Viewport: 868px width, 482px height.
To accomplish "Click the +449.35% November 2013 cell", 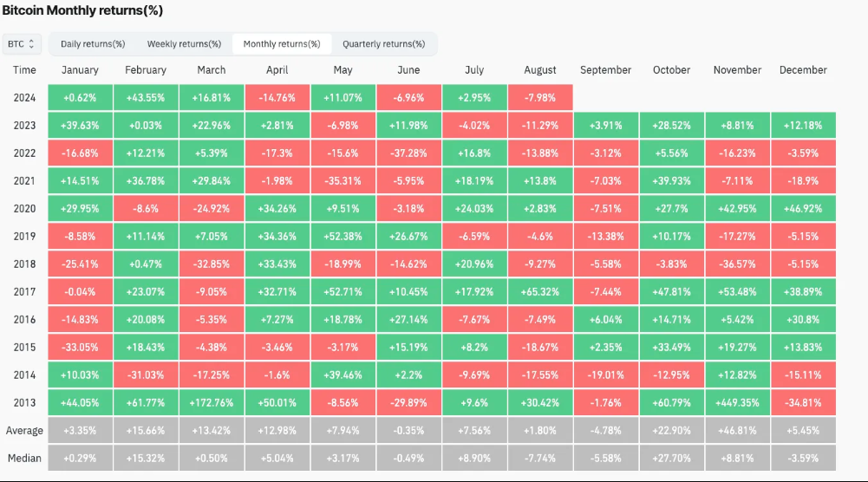I will [x=737, y=403].
